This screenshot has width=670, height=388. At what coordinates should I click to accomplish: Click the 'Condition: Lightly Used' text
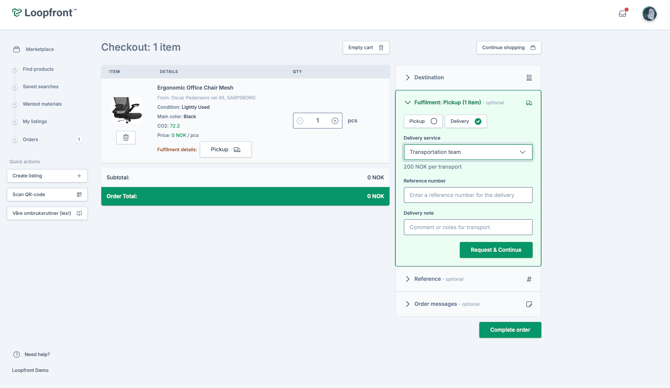tap(183, 107)
